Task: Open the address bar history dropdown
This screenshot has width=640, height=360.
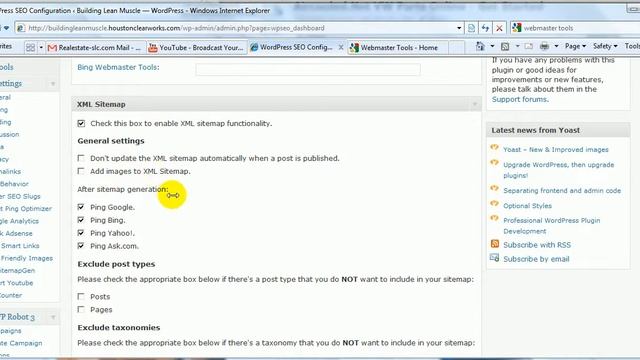Action: tap(459, 28)
